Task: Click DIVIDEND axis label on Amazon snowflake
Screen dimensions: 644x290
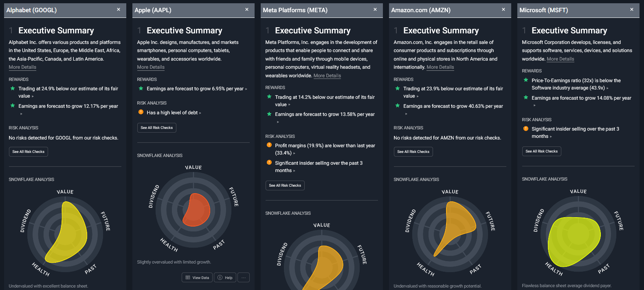Action: 411,221
